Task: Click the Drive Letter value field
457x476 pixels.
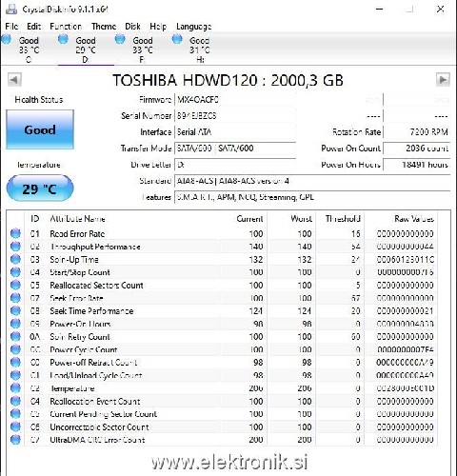Action: pos(235,165)
